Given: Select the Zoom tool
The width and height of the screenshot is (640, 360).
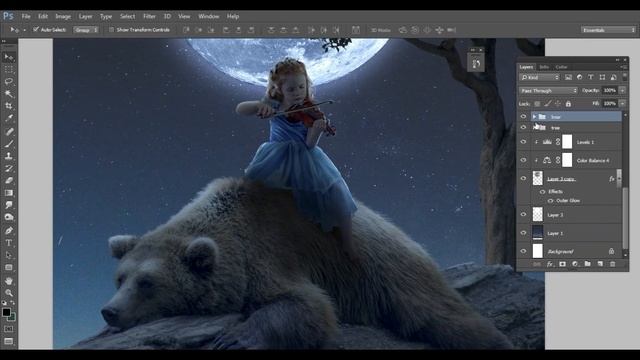Looking at the screenshot, I should (9, 293).
